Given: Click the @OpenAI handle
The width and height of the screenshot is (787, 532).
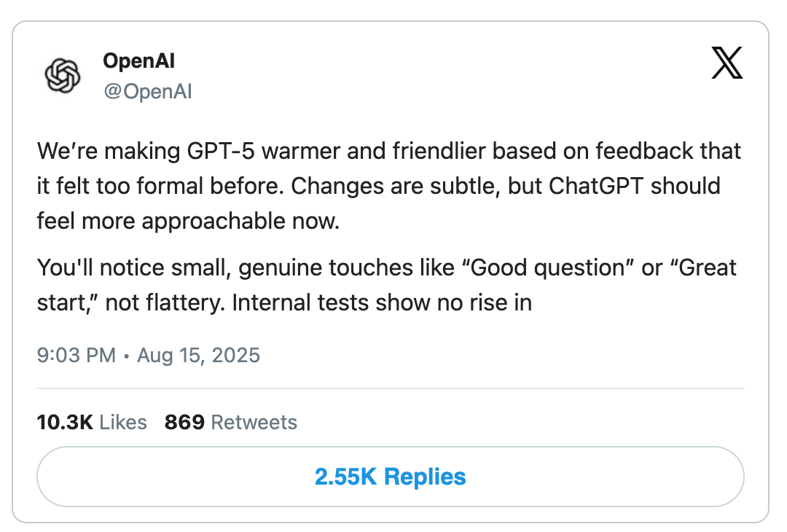Looking at the screenshot, I should (x=147, y=93).
